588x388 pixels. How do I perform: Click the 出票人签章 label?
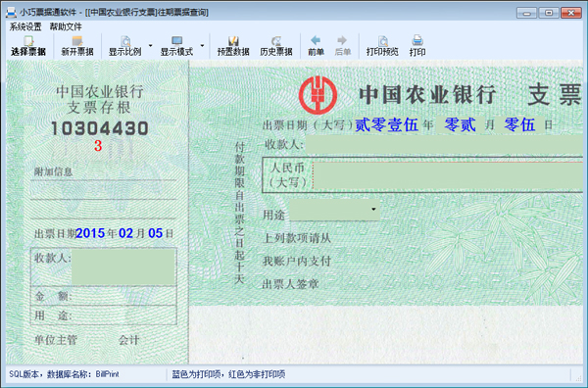pyautogui.click(x=291, y=284)
